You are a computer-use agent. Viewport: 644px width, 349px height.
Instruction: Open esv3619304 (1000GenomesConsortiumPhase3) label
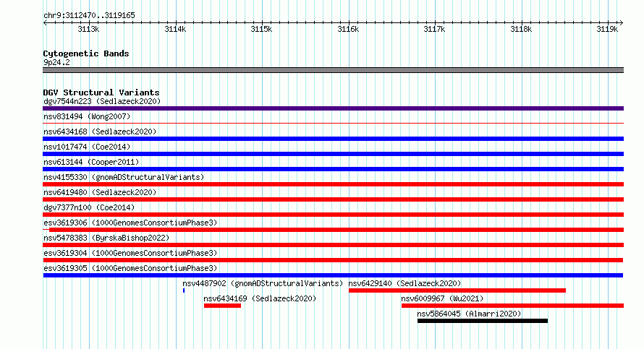(x=130, y=253)
